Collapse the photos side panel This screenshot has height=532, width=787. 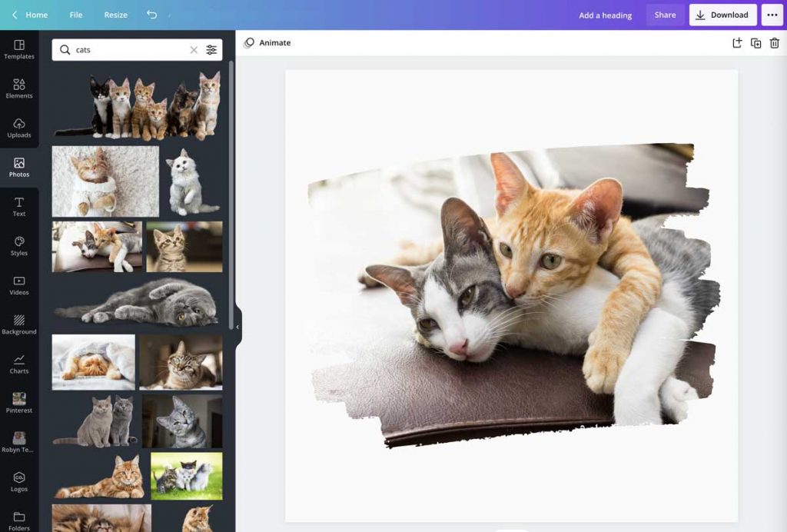pos(237,326)
